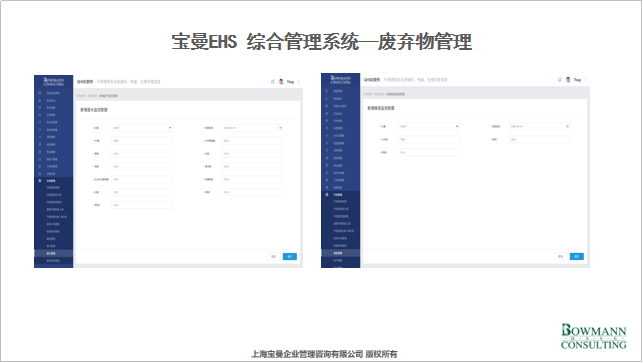Open the vertical dots menu in right screenshot
This screenshot has height=363, width=643.
tap(586, 80)
